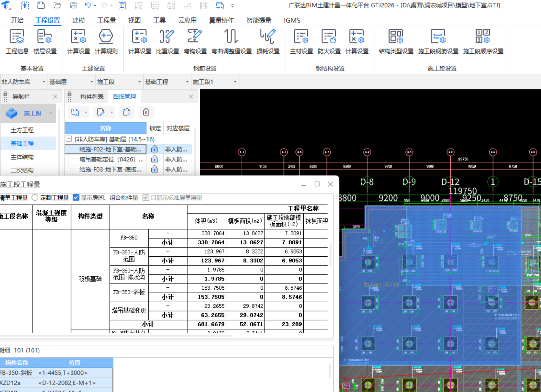
Task: Toggle the lock for 结施-F02-地下室-基础 drawing
Action: click(x=154, y=149)
